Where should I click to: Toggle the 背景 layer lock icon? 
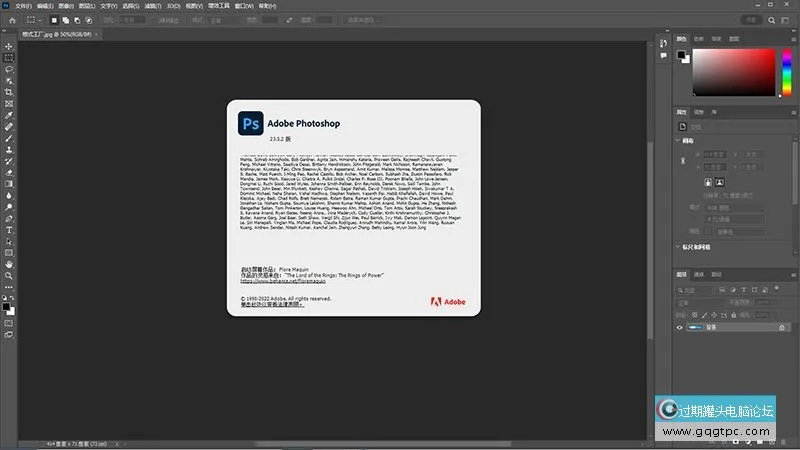point(781,327)
